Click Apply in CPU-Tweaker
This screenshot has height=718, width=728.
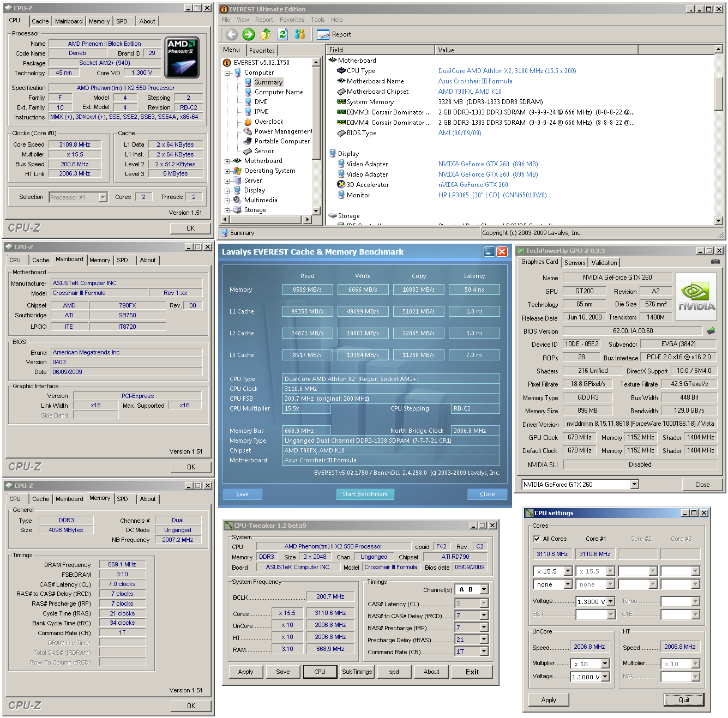[x=245, y=672]
